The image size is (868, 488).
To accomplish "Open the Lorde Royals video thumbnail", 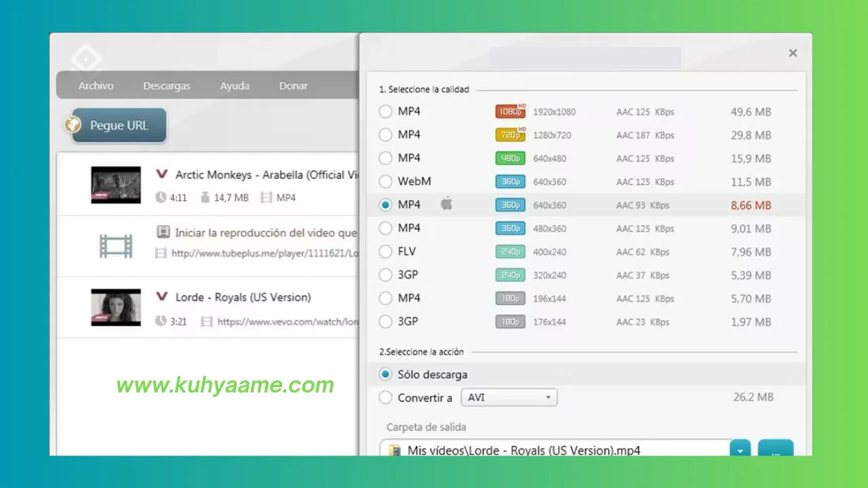I will click(x=116, y=308).
